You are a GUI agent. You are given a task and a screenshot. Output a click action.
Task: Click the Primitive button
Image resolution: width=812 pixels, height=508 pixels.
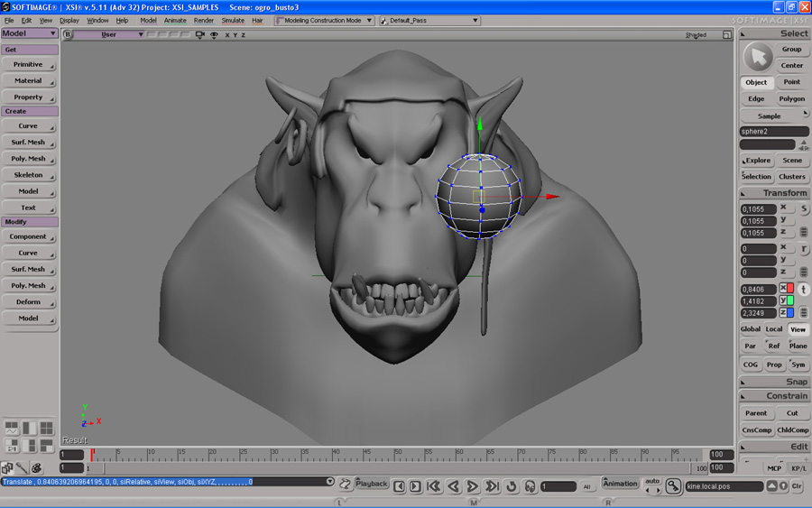pos(29,65)
